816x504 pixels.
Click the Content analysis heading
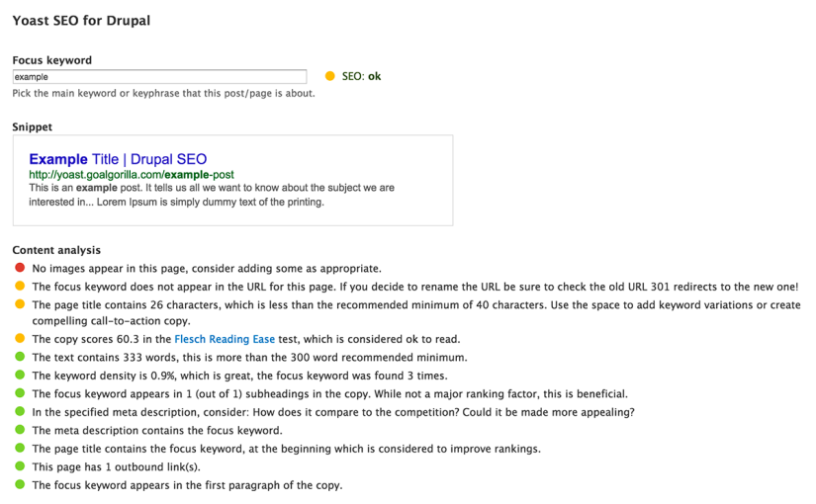pos(56,250)
